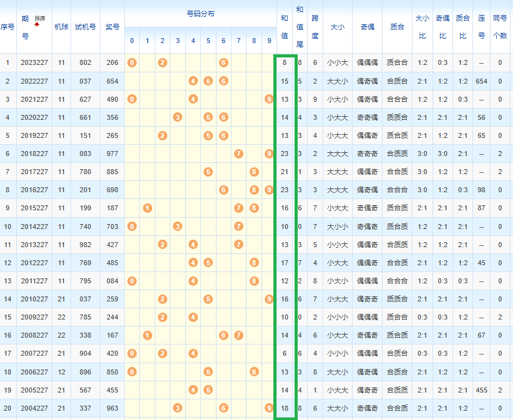The image size is (513, 420).
Task: Click orange ball 3 in row 2020227
Action: [x=178, y=117]
